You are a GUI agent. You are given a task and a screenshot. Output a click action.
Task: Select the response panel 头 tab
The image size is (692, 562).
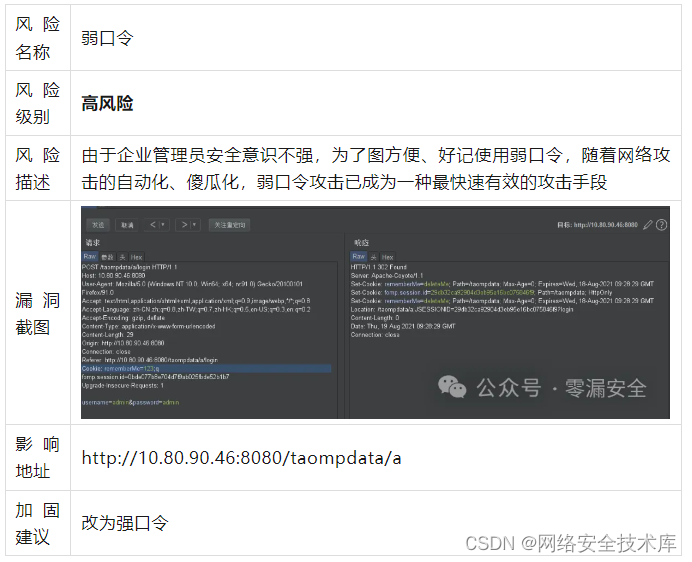tap(374, 257)
